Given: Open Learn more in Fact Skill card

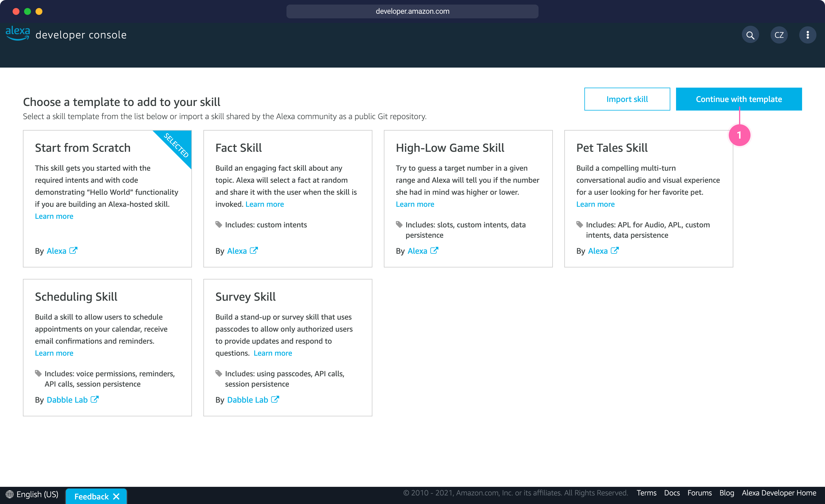Looking at the screenshot, I should pos(264,204).
